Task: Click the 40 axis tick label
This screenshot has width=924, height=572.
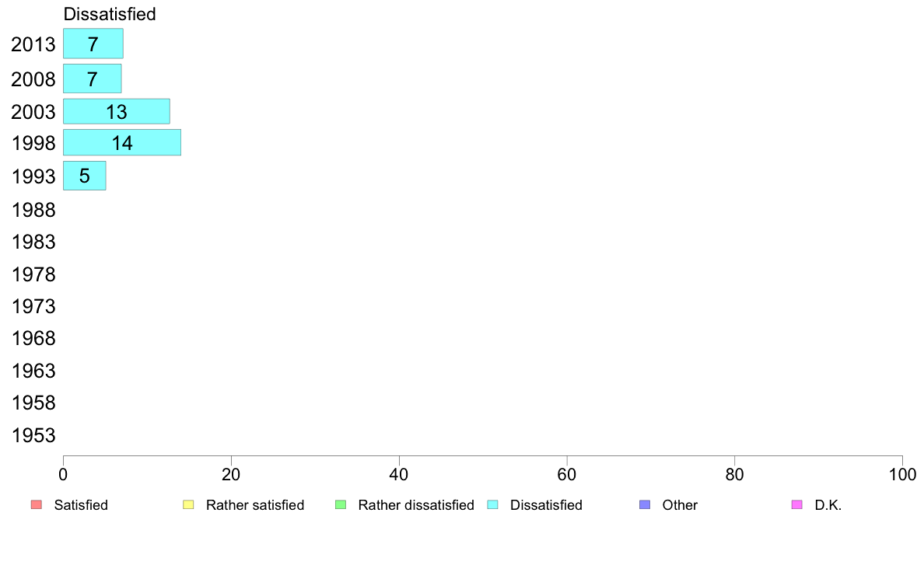Action: point(399,475)
